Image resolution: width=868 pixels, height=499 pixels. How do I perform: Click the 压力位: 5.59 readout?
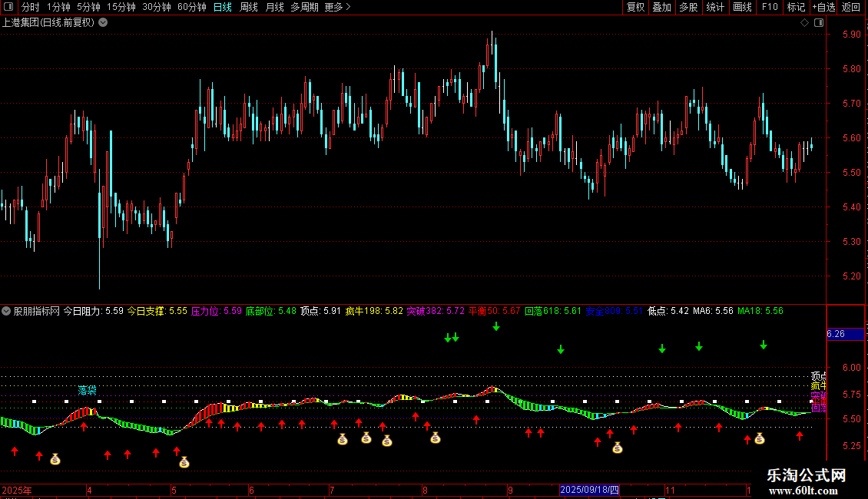(217, 311)
